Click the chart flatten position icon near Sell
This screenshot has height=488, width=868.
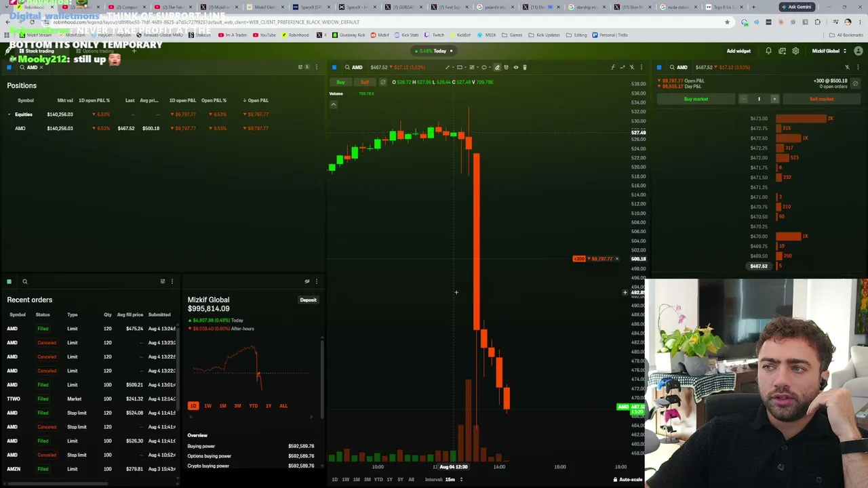(x=382, y=82)
